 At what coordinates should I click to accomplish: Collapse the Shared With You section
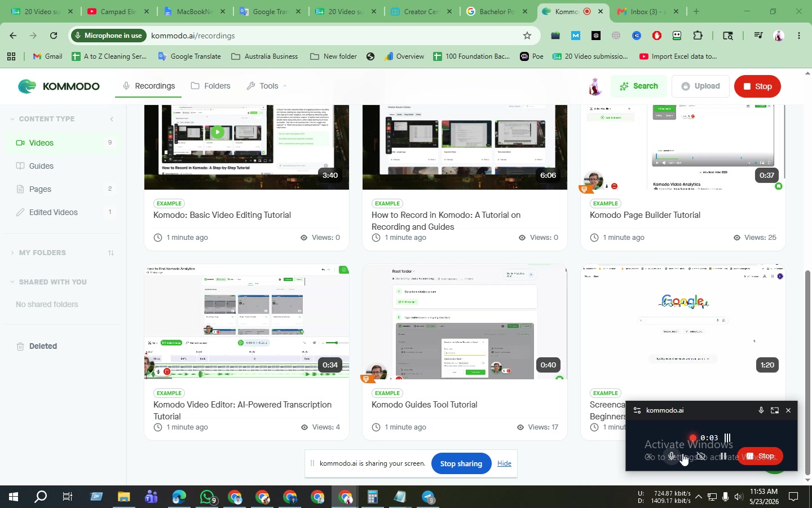(48, 282)
